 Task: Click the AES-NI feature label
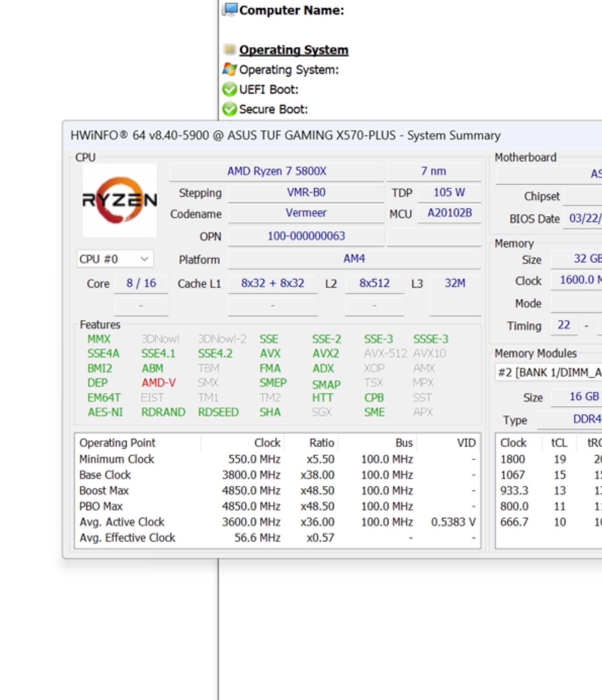105,412
